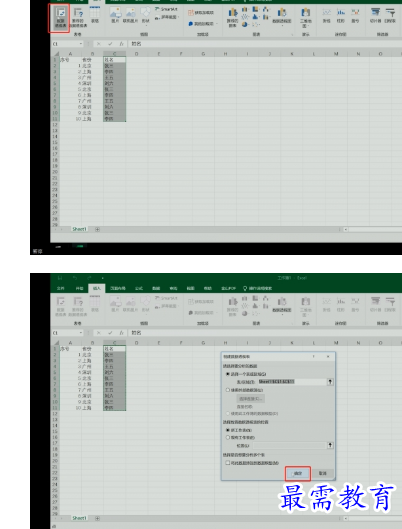Open the Name Box dropdown in upper window

coord(81,44)
